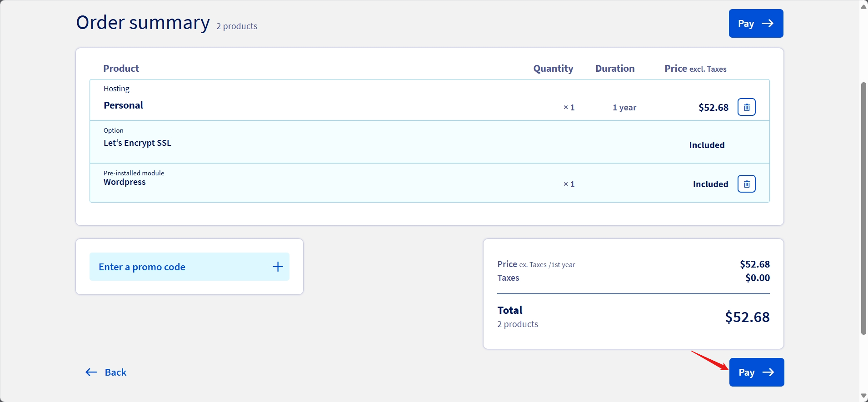Click the Hosting category label
Screen dimensions: 868x402
pos(116,89)
